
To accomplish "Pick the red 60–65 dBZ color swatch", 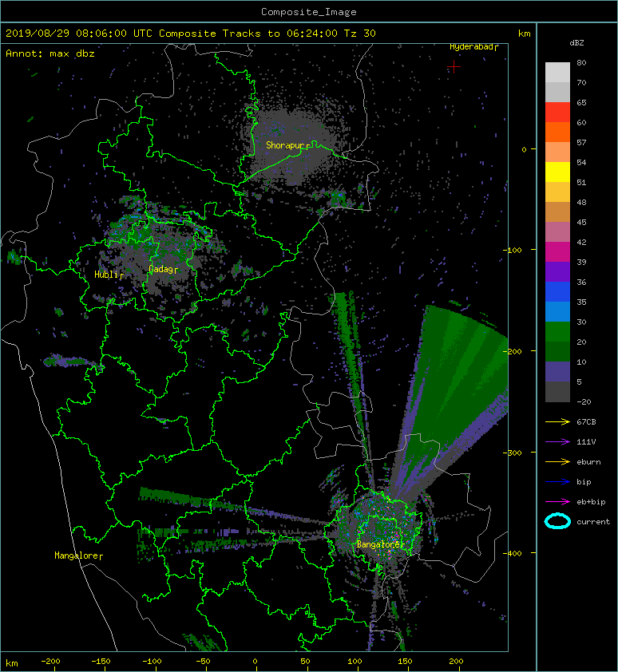I will pyautogui.click(x=557, y=112).
